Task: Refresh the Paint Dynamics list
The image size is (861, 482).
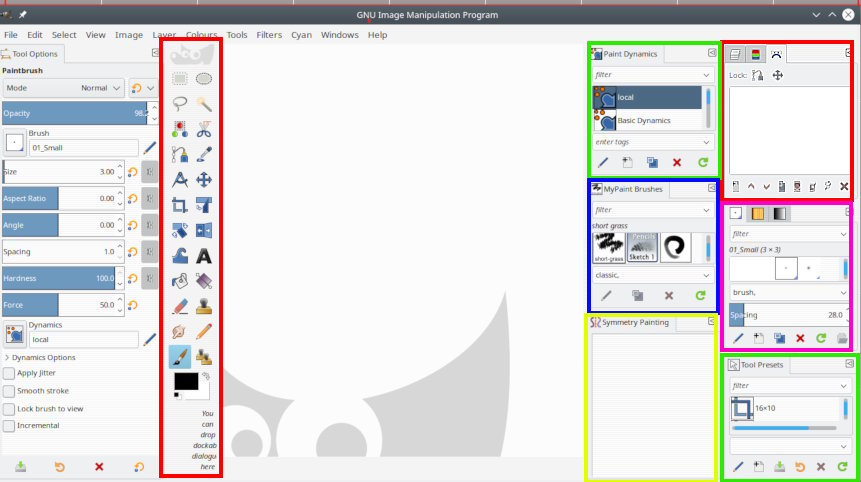Action: click(703, 162)
